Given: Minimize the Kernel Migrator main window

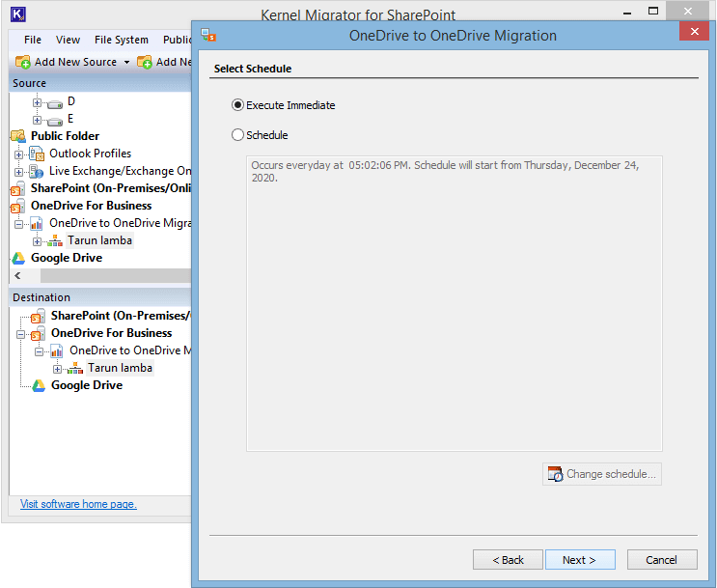Looking at the screenshot, I should (627, 13).
